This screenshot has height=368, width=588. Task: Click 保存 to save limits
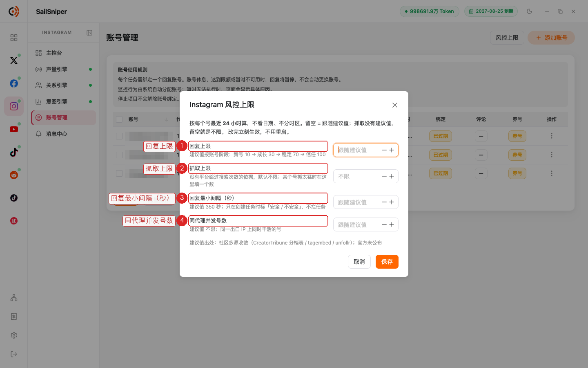[x=387, y=262]
